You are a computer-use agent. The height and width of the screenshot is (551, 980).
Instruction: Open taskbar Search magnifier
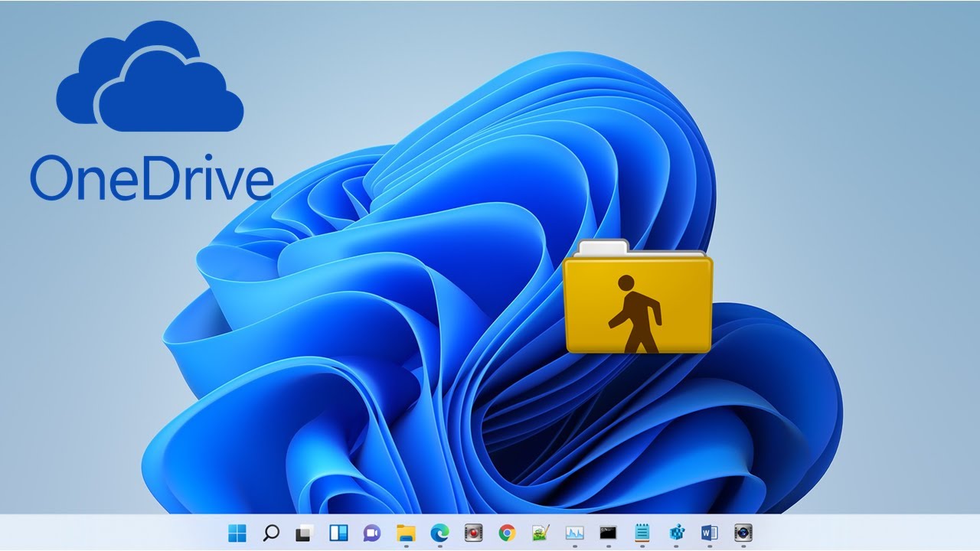tap(271, 533)
